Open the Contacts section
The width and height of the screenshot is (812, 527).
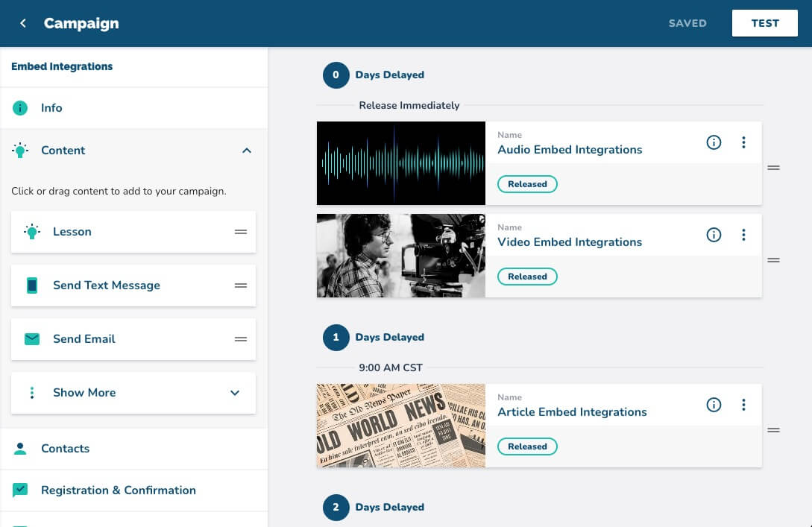(x=65, y=449)
